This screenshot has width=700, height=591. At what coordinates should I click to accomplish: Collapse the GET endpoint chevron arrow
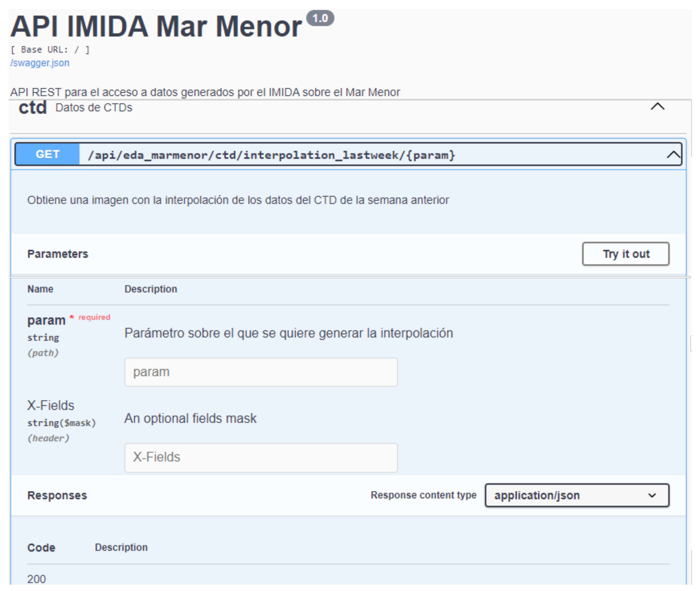(x=673, y=155)
